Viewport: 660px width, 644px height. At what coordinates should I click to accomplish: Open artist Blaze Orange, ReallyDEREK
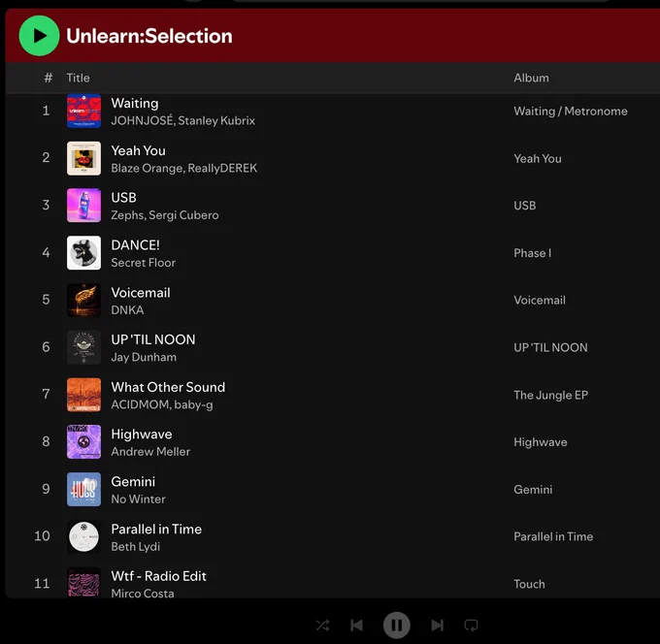[184, 168]
